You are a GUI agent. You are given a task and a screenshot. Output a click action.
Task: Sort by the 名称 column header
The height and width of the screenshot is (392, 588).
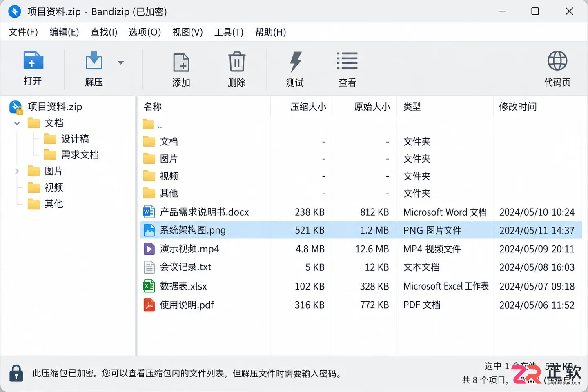(x=153, y=107)
